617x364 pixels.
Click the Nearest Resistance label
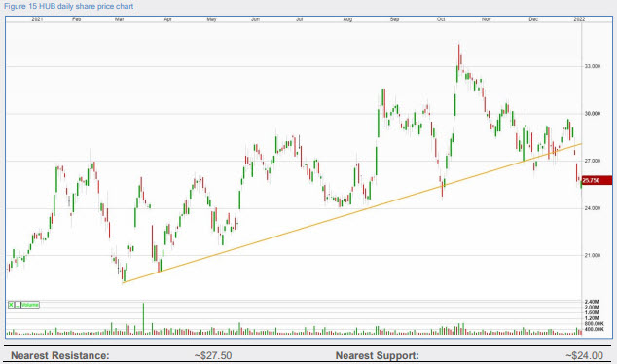click(59, 356)
